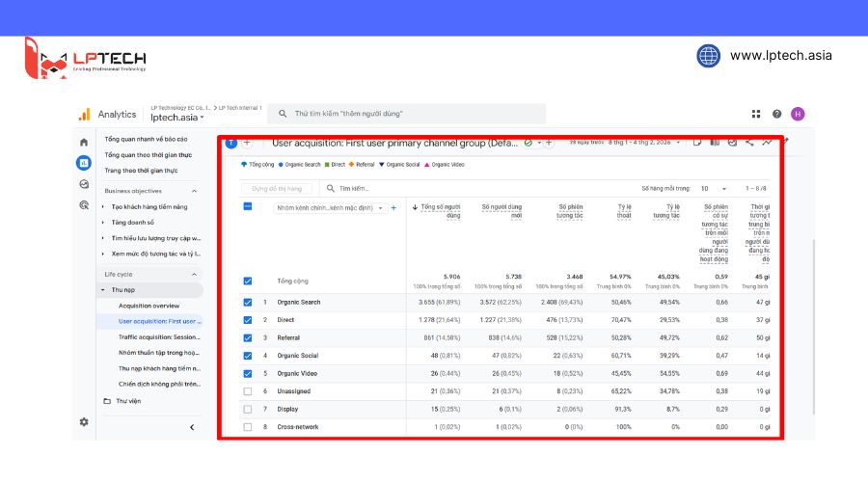Viewport: 868px width, 482px height.
Task: Click the Direct green legend marker
Action: pyautogui.click(x=327, y=164)
